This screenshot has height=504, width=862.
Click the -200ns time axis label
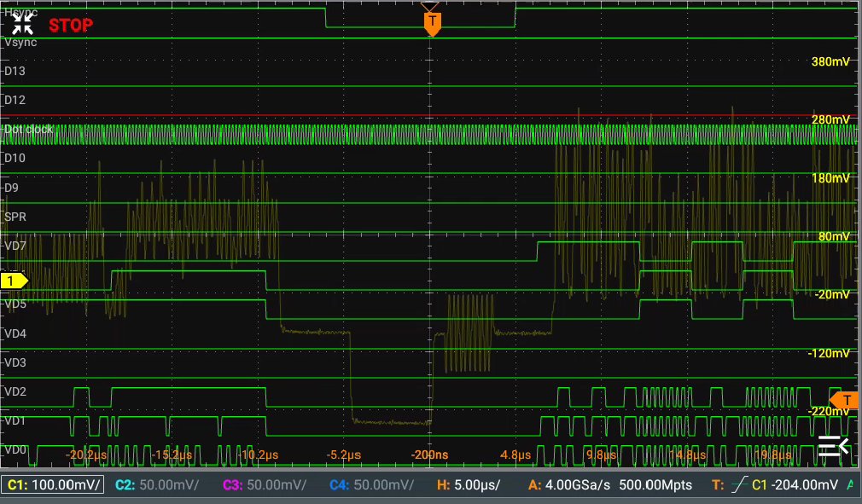coord(429,455)
